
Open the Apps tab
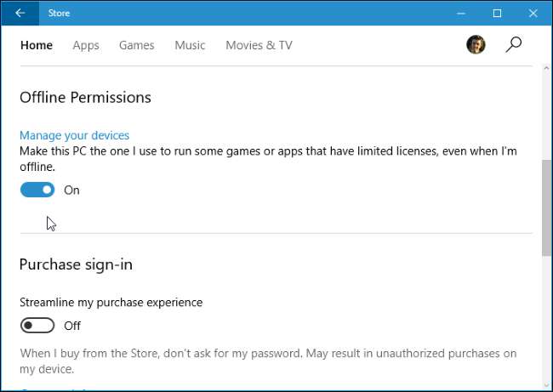point(86,45)
